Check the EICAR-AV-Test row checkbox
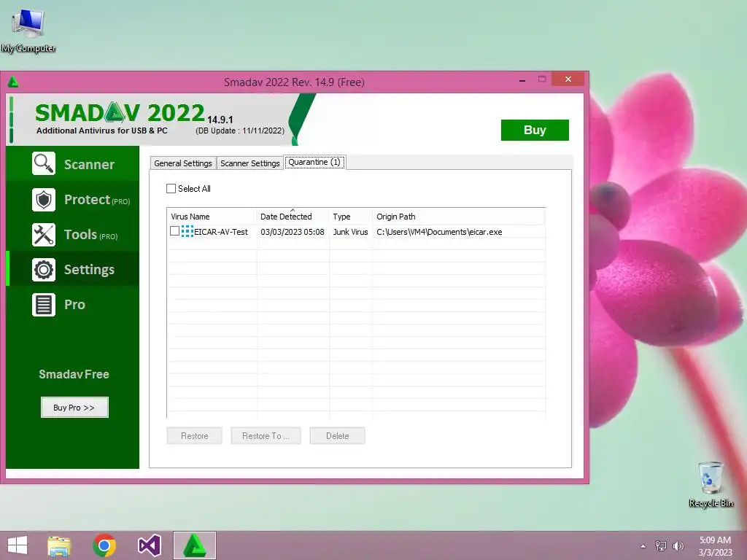747x560 pixels. click(175, 231)
